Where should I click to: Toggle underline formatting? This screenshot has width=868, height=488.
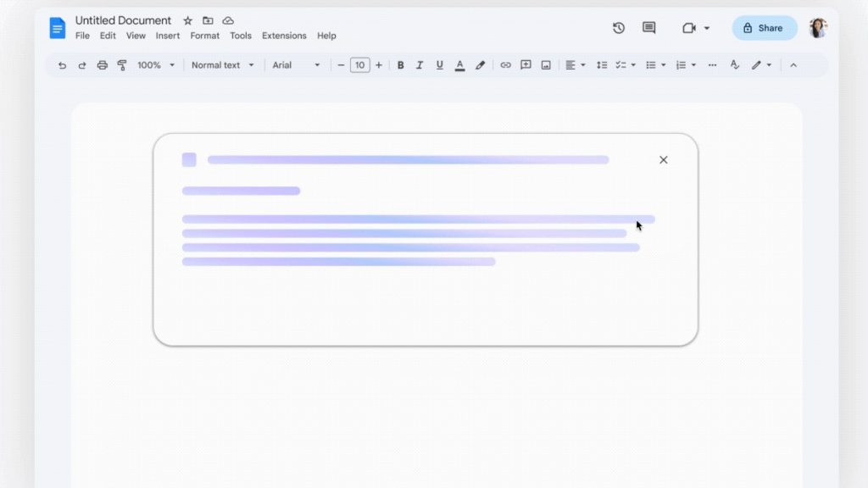click(439, 65)
